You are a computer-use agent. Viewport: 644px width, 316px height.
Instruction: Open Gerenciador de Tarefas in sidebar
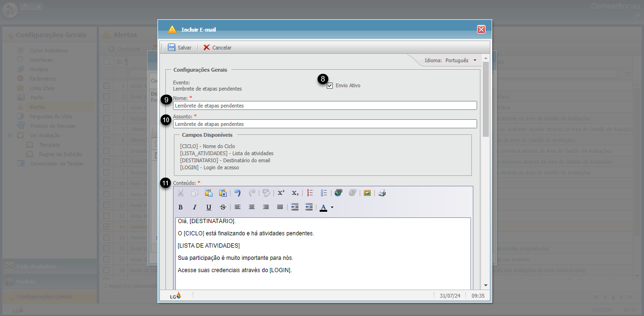57,164
